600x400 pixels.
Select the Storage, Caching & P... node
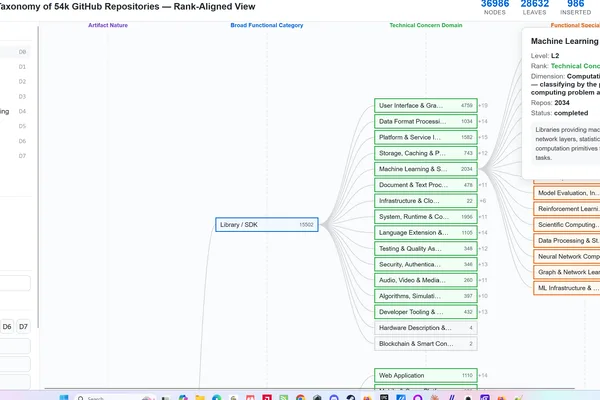426,153
